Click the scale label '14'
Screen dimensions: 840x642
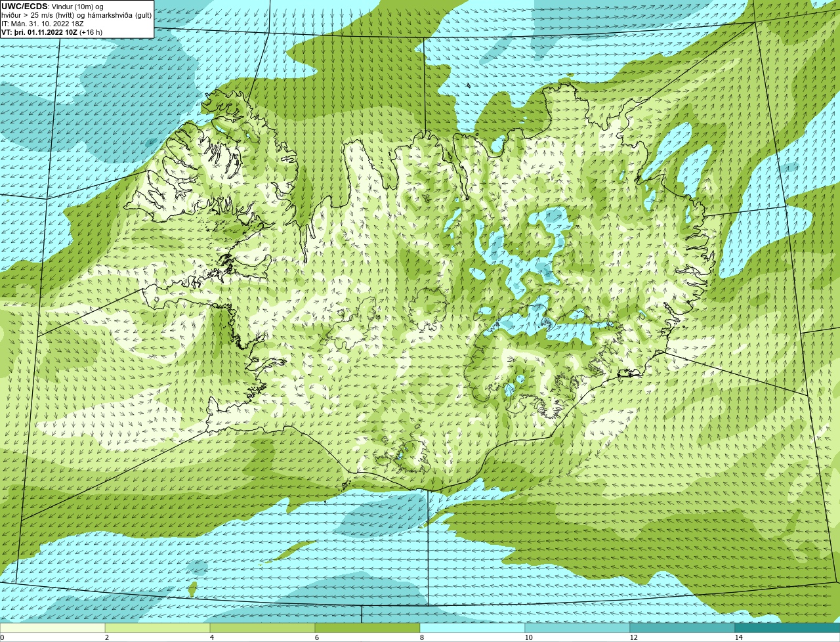(738, 637)
